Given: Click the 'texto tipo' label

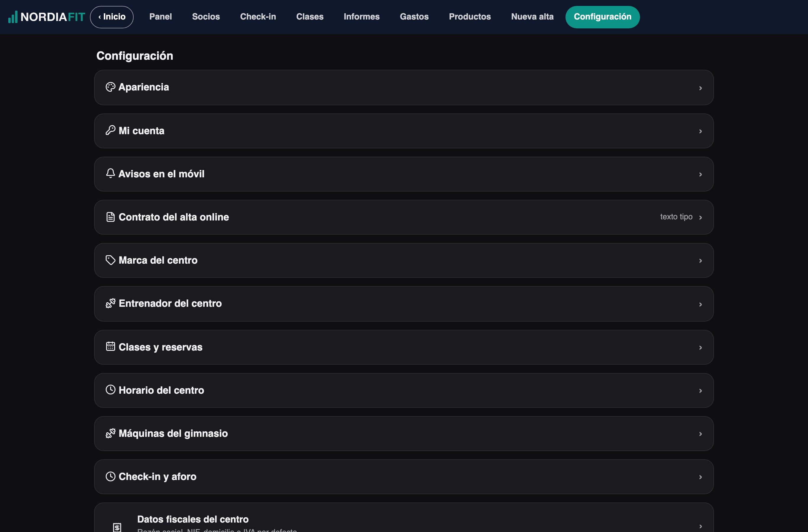Looking at the screenshot, I should click(676, 216).
